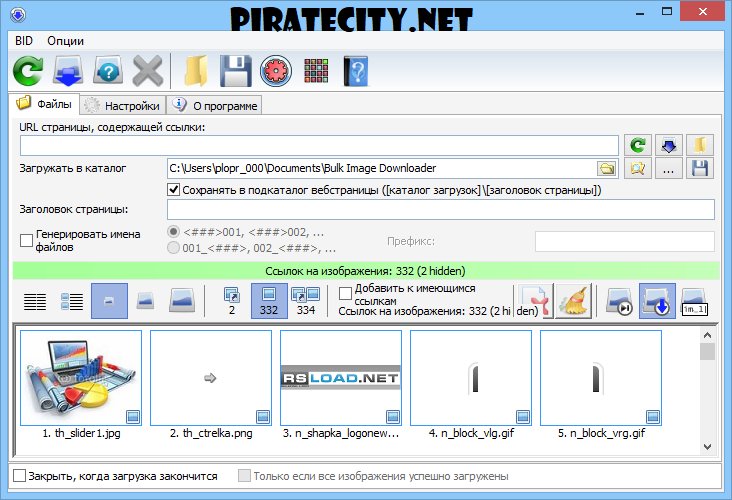
Task: Click the ellipsis browse button
Action: click(669, 168)
